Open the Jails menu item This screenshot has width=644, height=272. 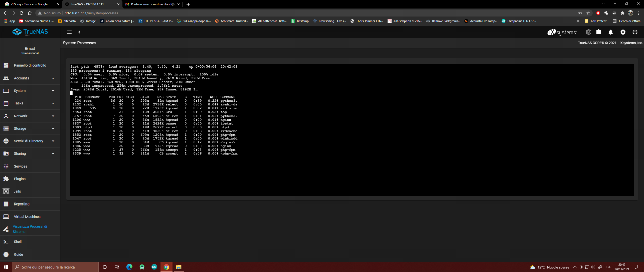pyautogui.click(x=30, y=191)
